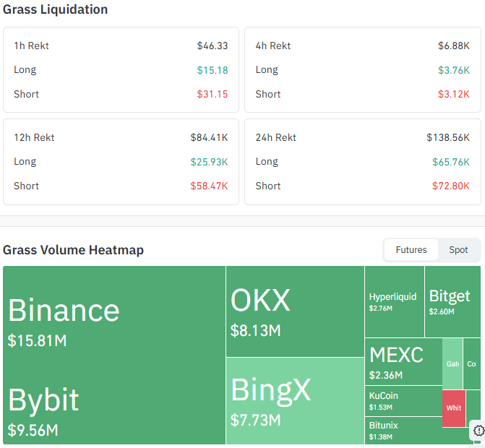Click the 4h Rekt total $6.88K
The height and width of the screenshot is (448, 485).
click(x=454, y=46)
